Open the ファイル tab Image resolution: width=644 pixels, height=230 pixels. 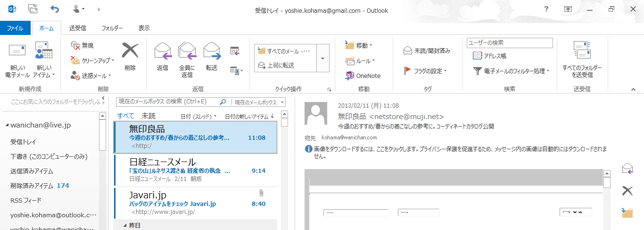click(15, 28)
